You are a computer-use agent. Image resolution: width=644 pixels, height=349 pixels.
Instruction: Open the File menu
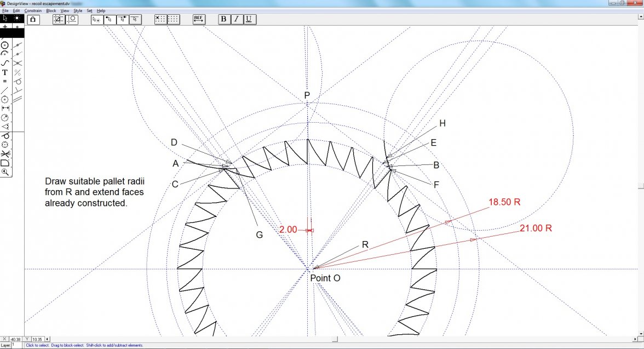coord(5,10)
